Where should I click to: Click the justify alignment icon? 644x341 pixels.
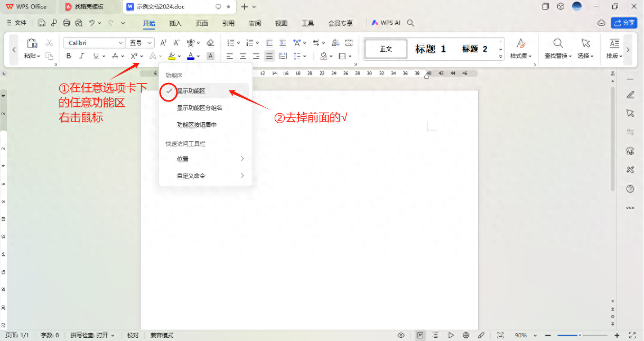pos(269,56)
